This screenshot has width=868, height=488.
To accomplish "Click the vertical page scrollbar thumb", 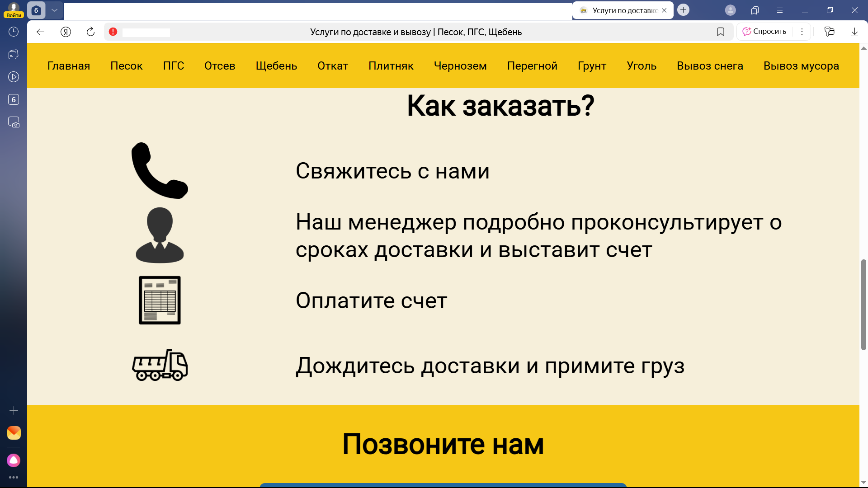I will coord(863,304).
